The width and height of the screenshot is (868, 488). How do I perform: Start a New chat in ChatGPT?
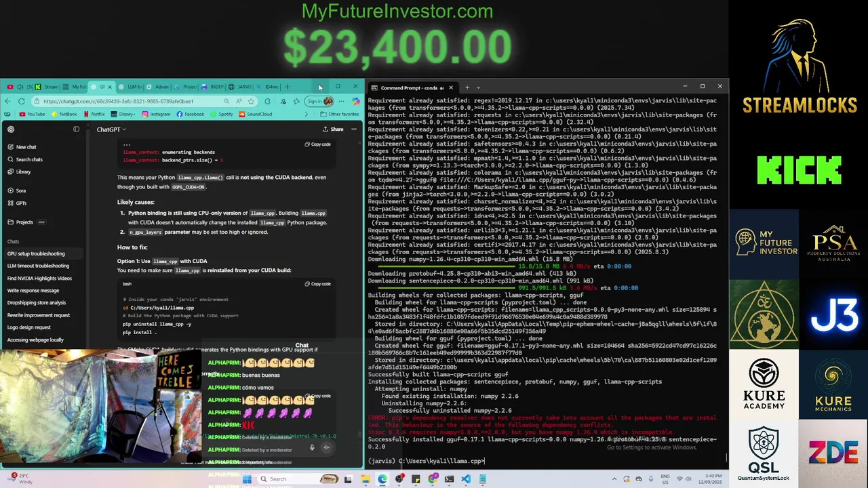click(x=22, y=147)
